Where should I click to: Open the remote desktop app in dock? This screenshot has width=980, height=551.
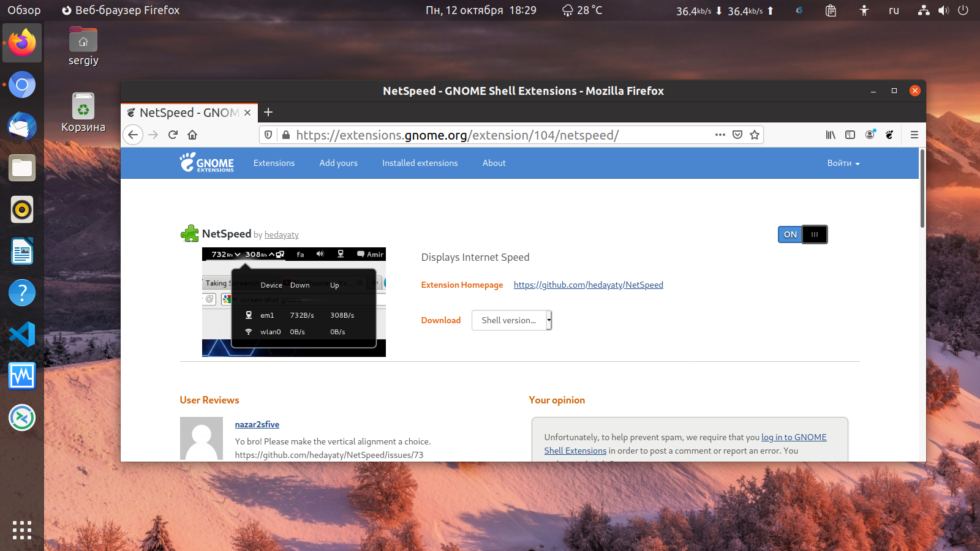[22, 418]
